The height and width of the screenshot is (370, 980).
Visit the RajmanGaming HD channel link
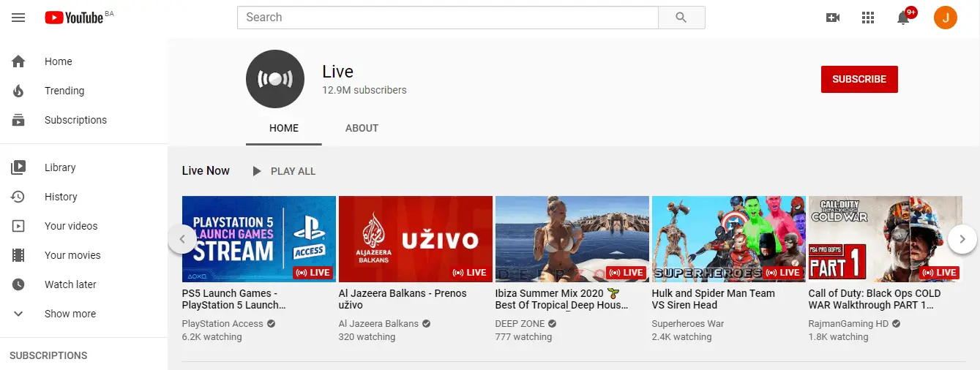point(848,324)
